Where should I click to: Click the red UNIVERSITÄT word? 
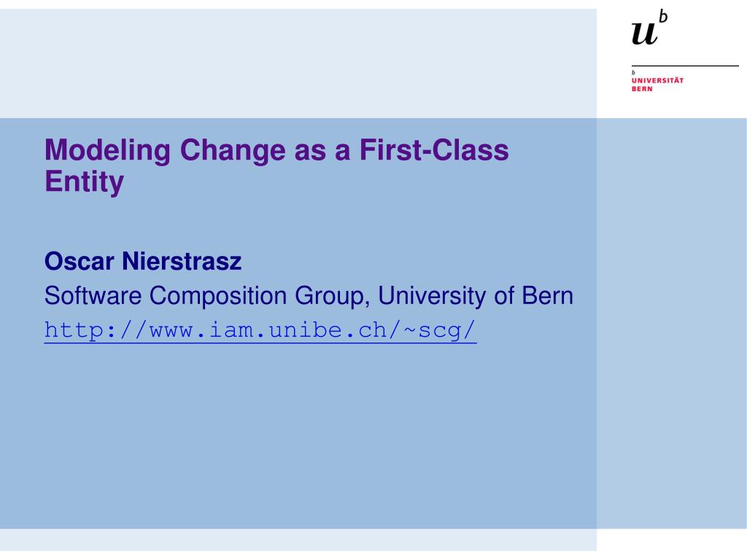pos(657,80)
